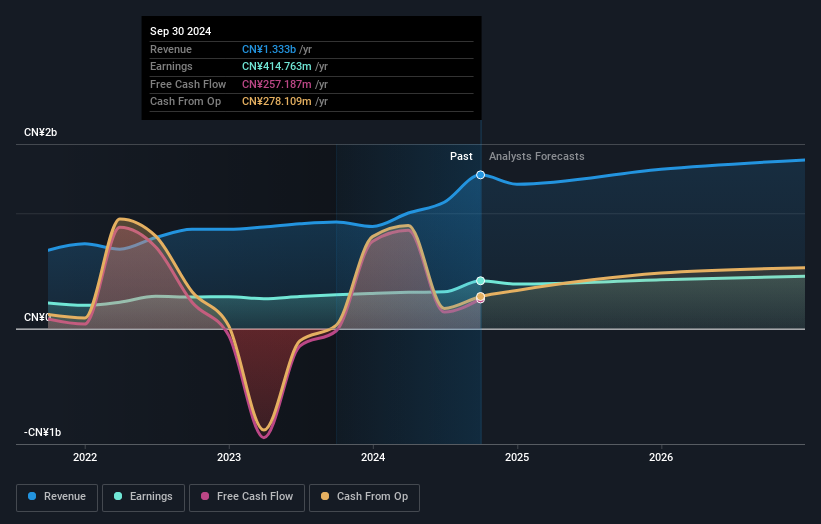Click the Analysts Forecasts label
Viewport: 821px width, 524px height.
coord(537,157)
